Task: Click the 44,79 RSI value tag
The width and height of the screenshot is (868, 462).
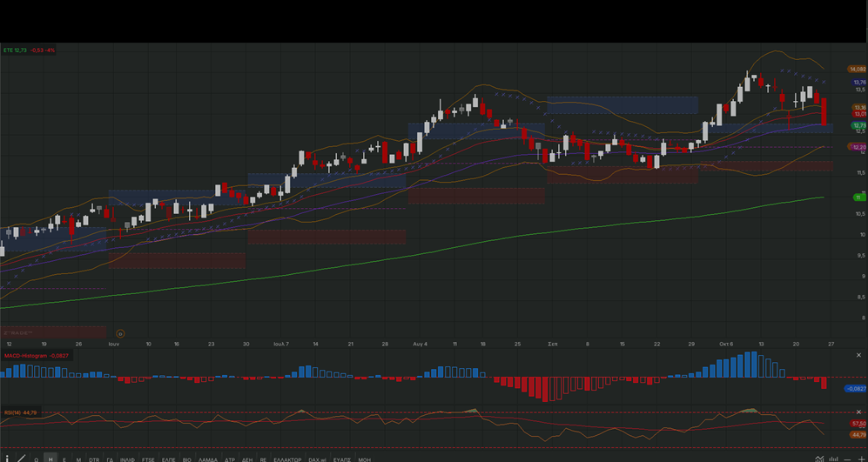Action: coord(858,434)
